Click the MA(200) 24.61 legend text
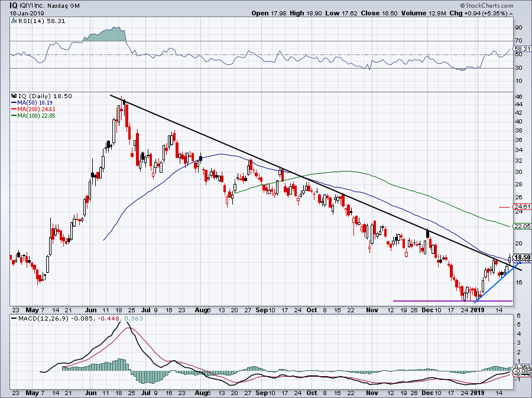 click(36, 109)
